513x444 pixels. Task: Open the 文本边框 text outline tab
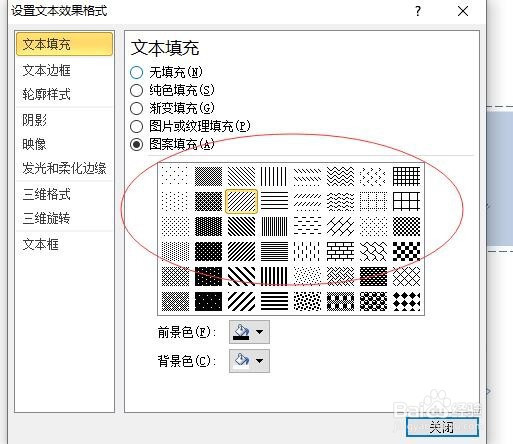[x=64, y=70]
